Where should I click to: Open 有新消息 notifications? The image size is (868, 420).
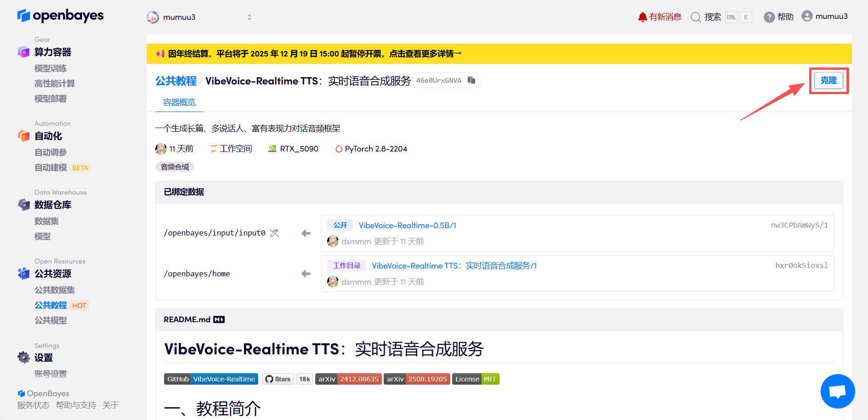coord(665,17)
